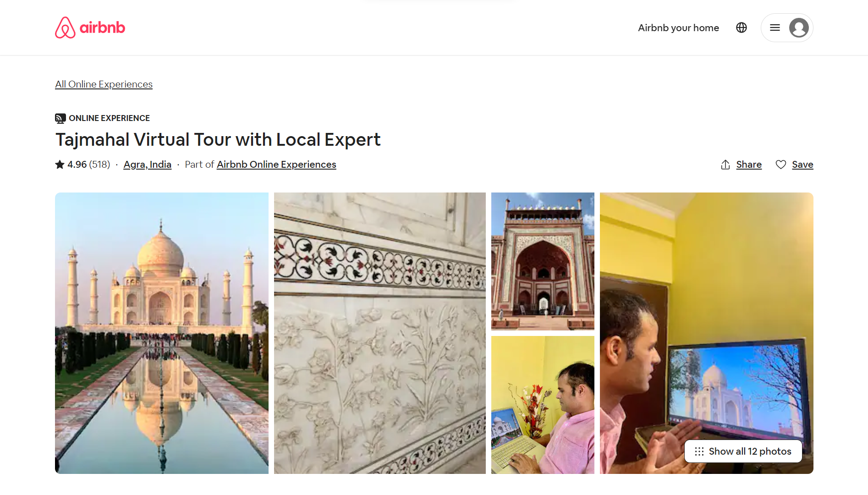
Task: Click the share arrow icon
Action: click(x=725, y=165)
